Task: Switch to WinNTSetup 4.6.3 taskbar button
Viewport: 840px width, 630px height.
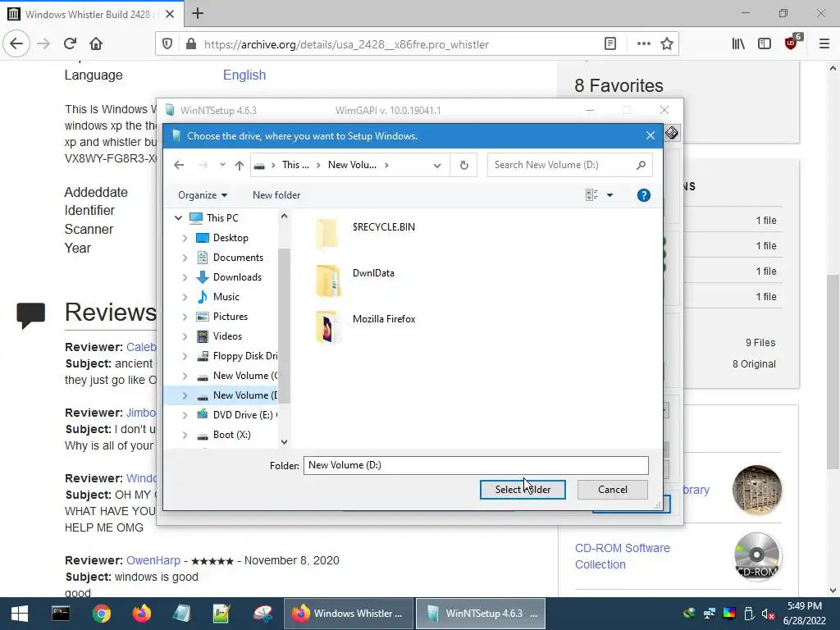Action: click(x=481, y=614)
